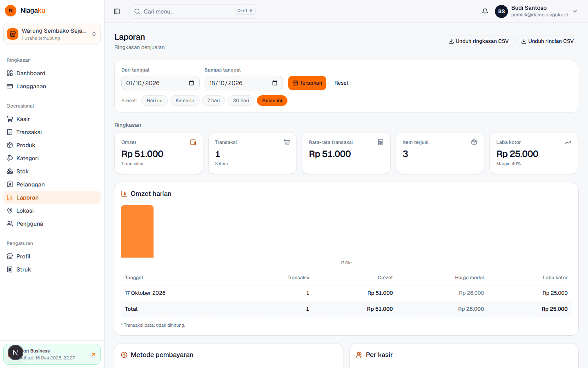Click the Niagaku logo icon
The height and width of the screenshot is (368, 588).
coord(11,11)
